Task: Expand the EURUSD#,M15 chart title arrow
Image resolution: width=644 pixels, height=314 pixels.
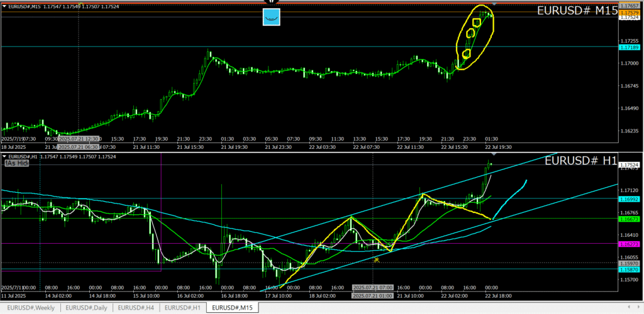Action: coord(4,6)
